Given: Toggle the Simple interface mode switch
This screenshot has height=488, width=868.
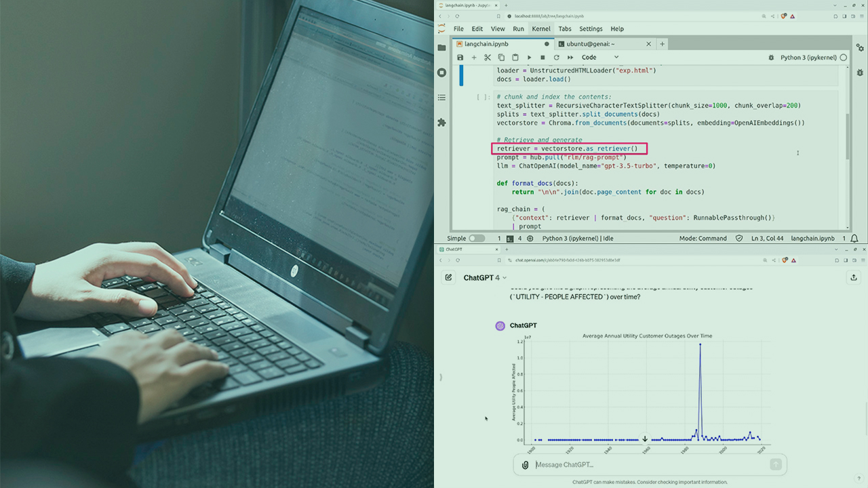Looking at the screenshot, I should tap(477, 239).
